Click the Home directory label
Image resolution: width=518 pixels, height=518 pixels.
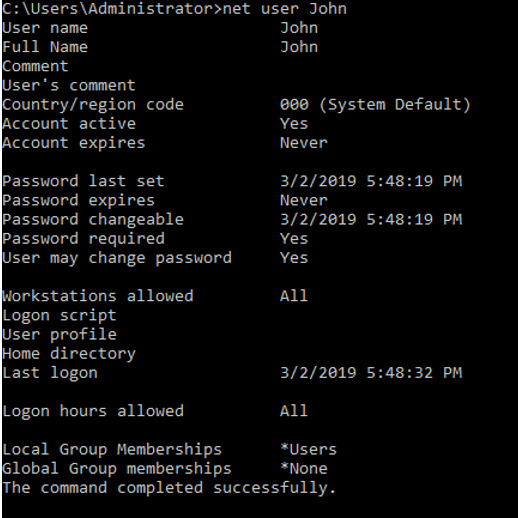(x=69, y=354)
